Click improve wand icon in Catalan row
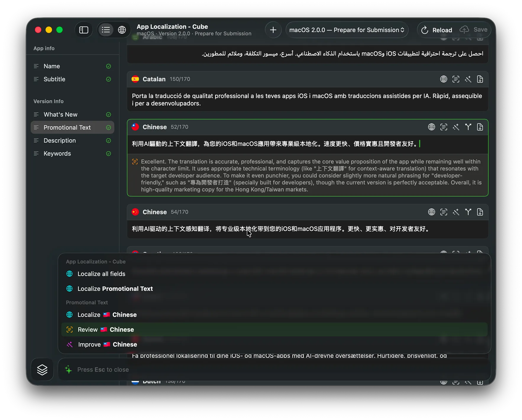This screenshot has height=420, width=522. click(x=468, y=79)
